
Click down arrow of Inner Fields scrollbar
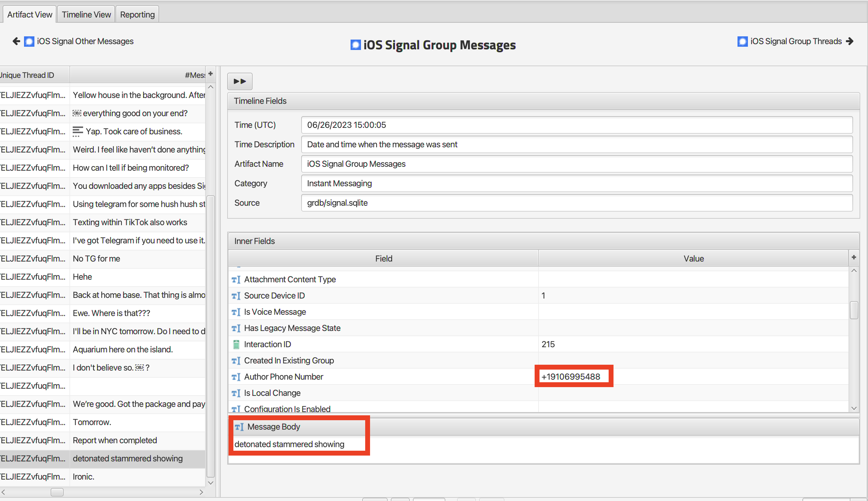[854, 408]
